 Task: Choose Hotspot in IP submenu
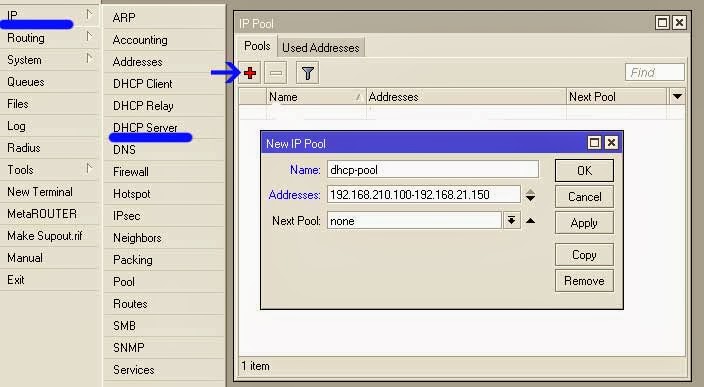coord(164,194)
